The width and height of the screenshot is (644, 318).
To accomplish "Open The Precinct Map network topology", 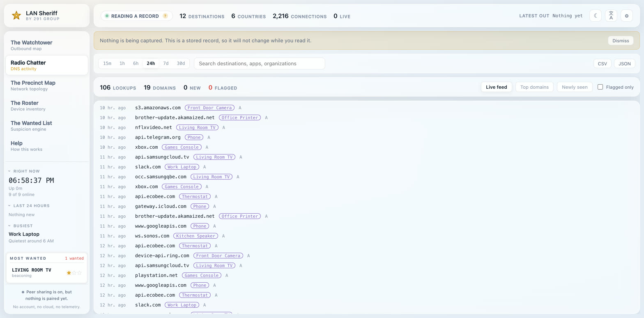I will click(47, 85).
